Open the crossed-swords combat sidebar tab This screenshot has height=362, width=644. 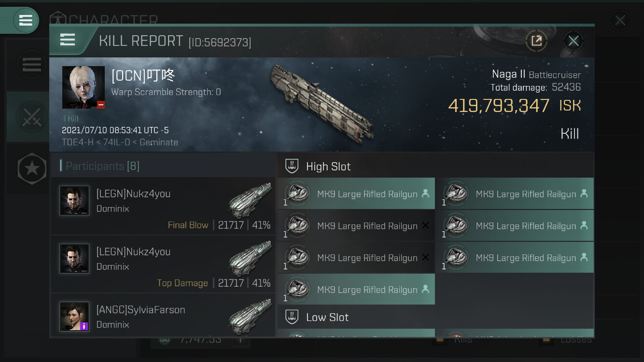(31, 117)
